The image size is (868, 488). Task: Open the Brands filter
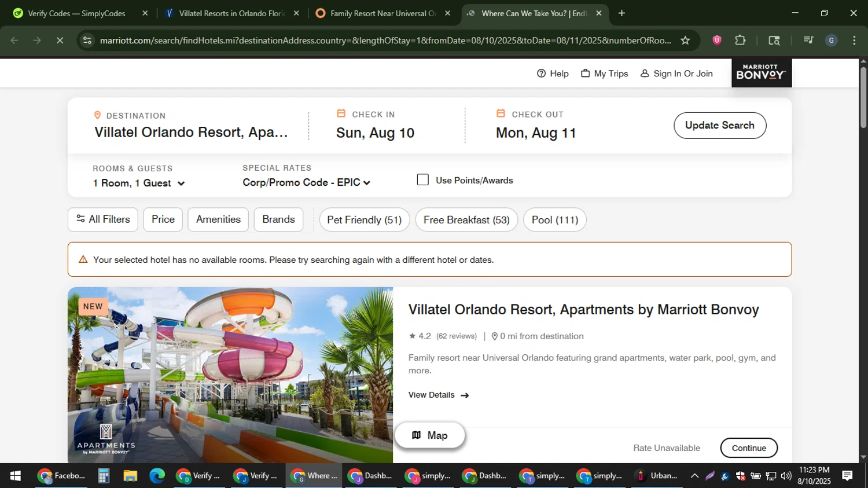(x=278, y=219)
